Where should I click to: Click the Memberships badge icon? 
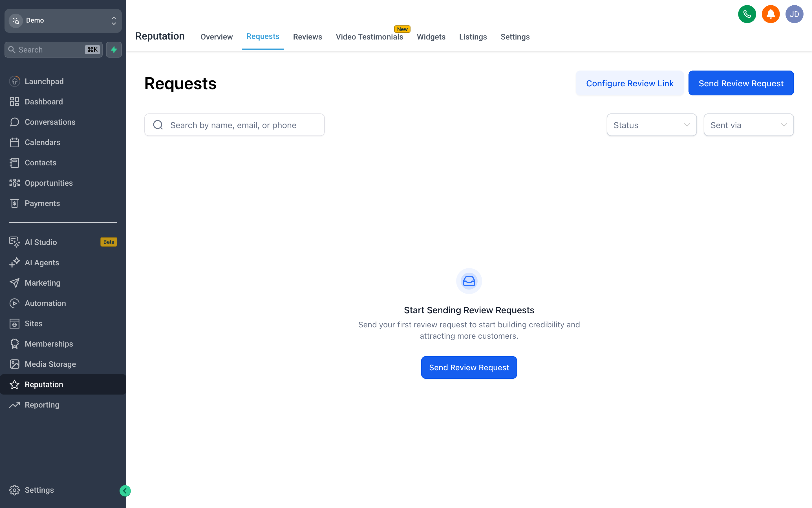point(14,344)
